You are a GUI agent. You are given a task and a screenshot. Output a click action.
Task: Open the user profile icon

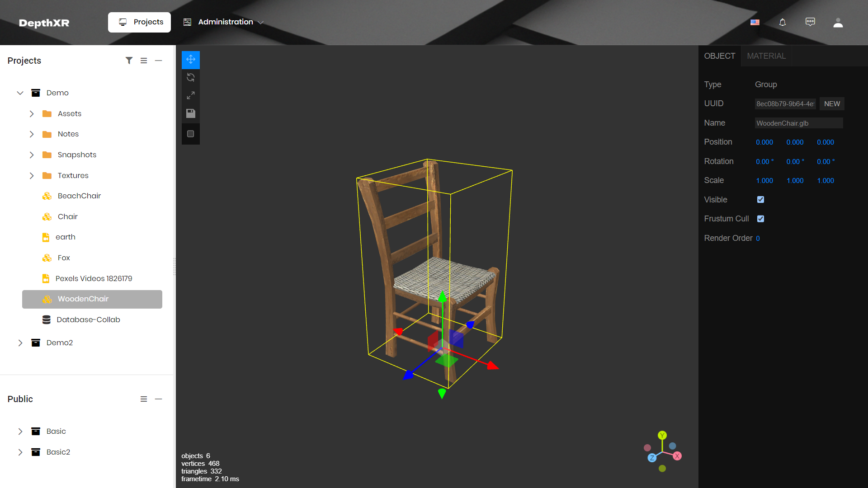coord(838,23)
